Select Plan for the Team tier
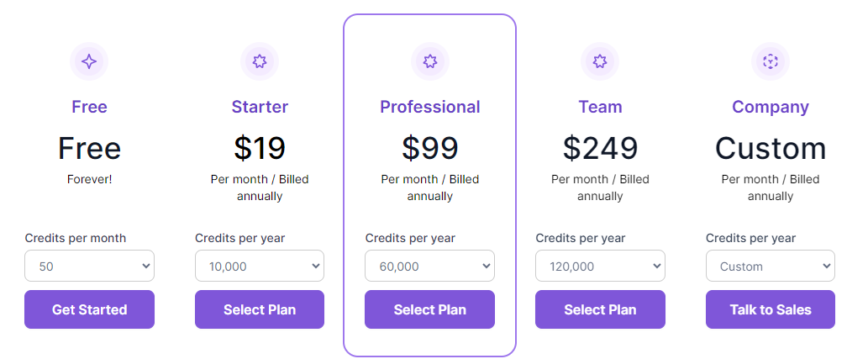Viewport: 868px width, 359px height. pyautogui.click(x=600, y=309)
